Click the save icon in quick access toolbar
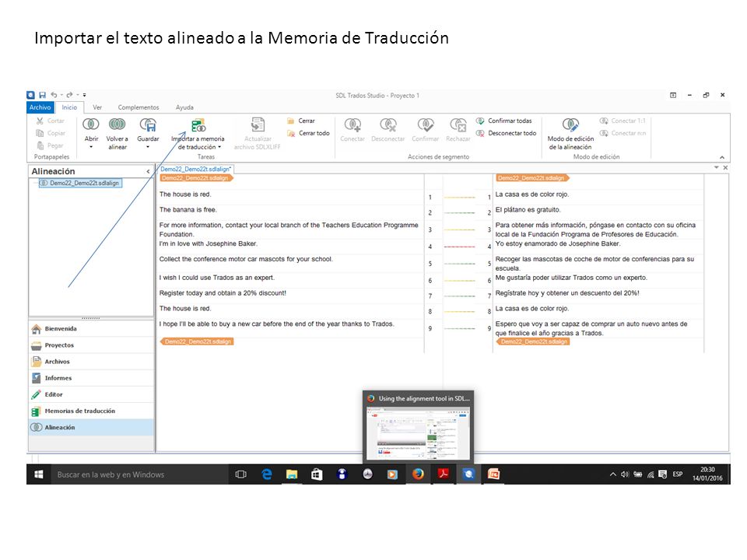747x560 pixels. pos(42,95)
